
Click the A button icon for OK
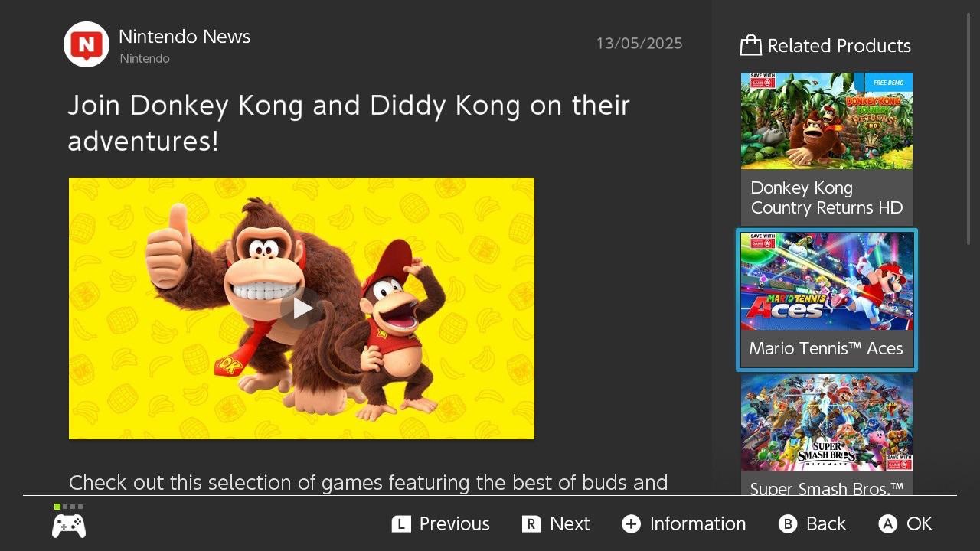coord(887,524)
